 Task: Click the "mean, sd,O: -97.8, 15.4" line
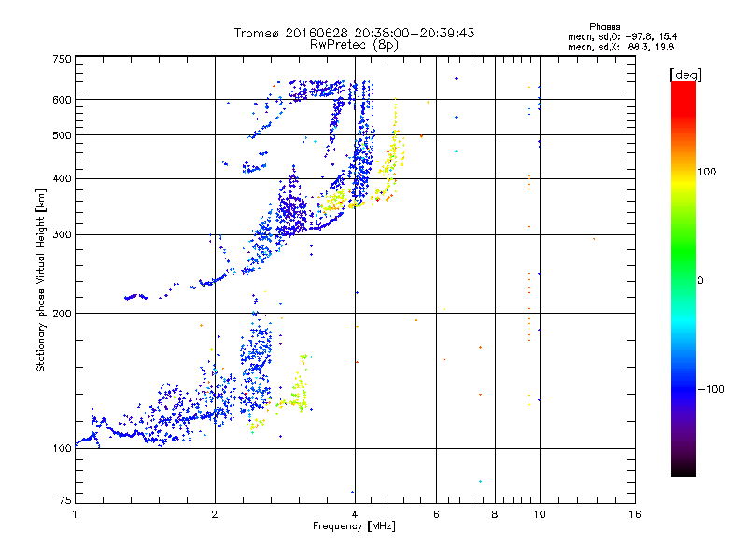click(x=622, y=36)
